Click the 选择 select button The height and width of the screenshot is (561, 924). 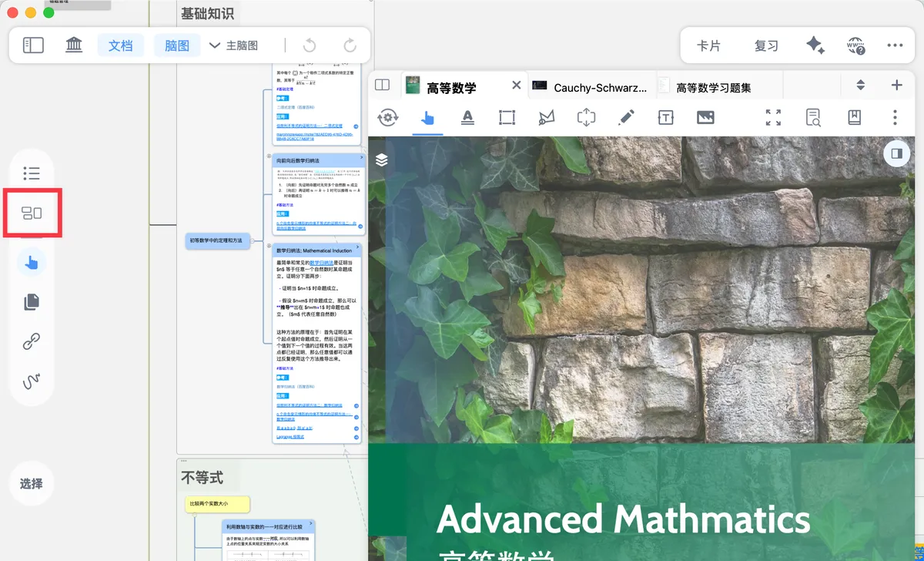click(32, 484)
